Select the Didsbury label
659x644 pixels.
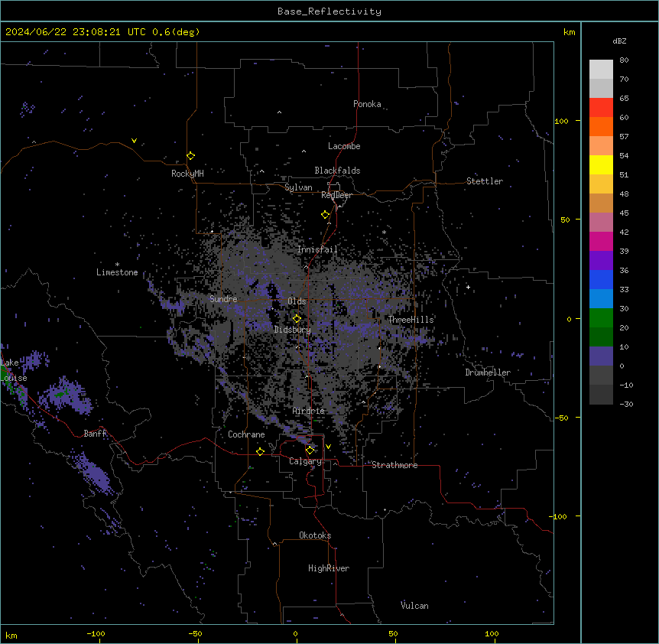point(293,330)
